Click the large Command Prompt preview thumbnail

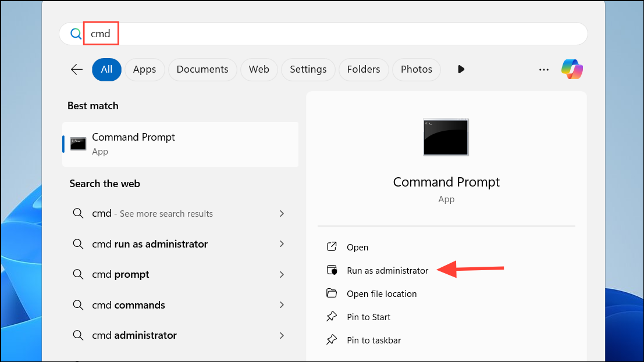tap(446, 137)
